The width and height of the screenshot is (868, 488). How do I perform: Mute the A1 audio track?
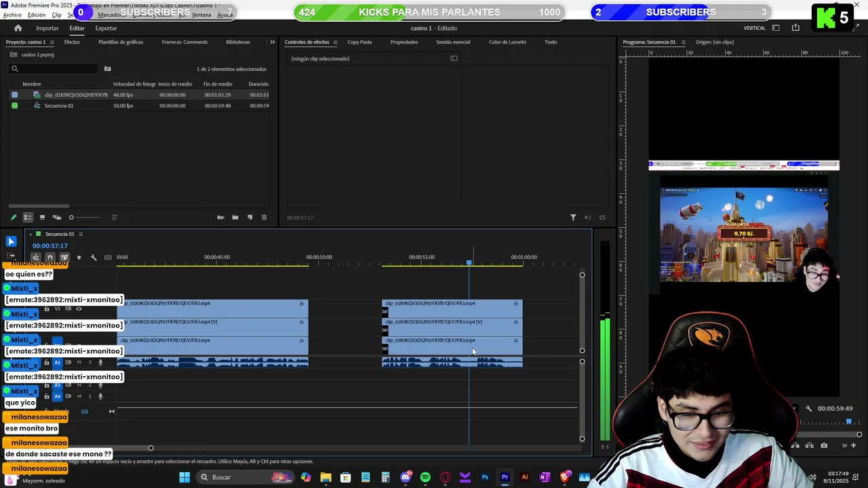click(79, 363)
